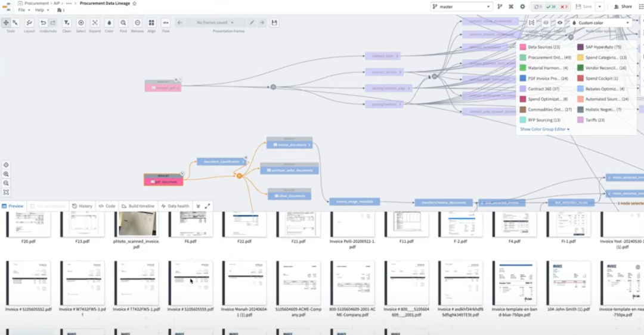Maximize the preview panel
The height and width of the screenshot is (335, 644).
pyautogui.click(x=208, y=206)
